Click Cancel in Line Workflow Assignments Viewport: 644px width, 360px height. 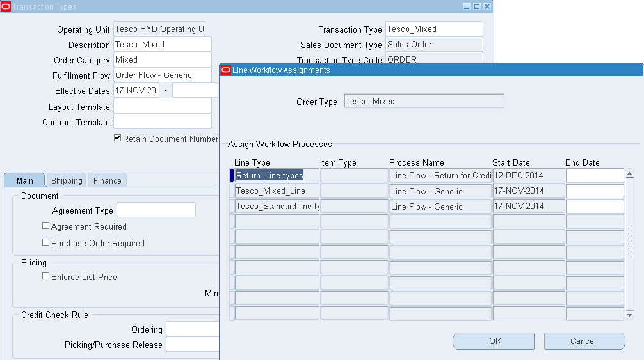coord(584,341)
